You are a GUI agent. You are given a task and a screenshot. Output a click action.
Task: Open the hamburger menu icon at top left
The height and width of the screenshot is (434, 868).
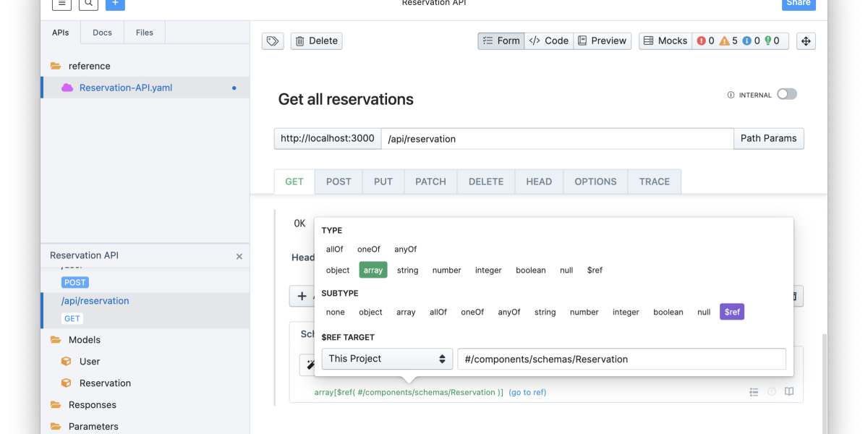pyautogui.click(x=61, y=4)
